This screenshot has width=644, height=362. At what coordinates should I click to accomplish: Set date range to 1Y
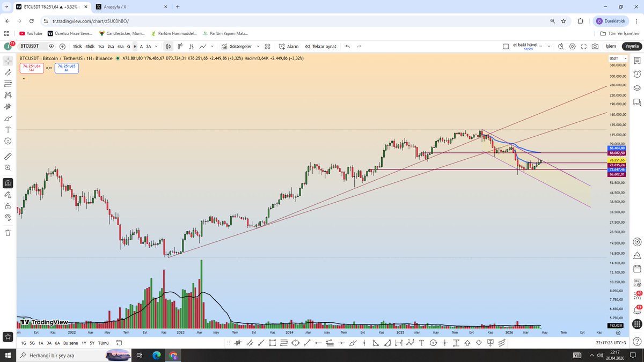coord(83,343)
